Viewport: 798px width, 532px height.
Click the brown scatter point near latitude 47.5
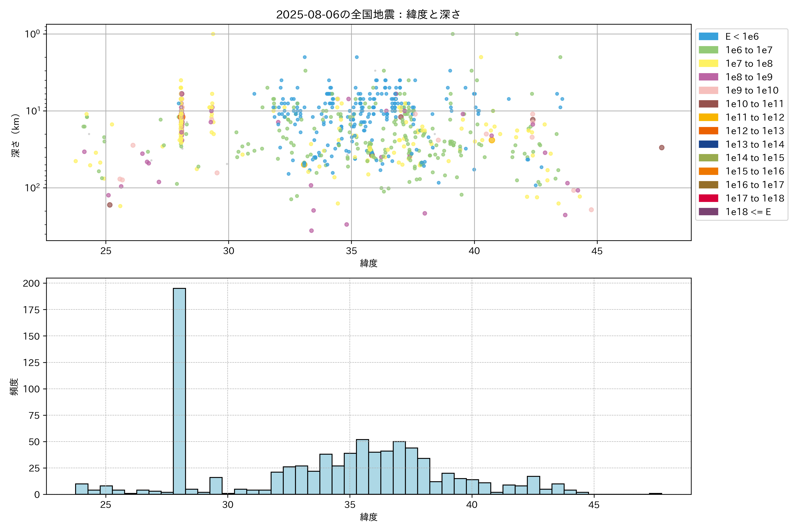[662, 148]
